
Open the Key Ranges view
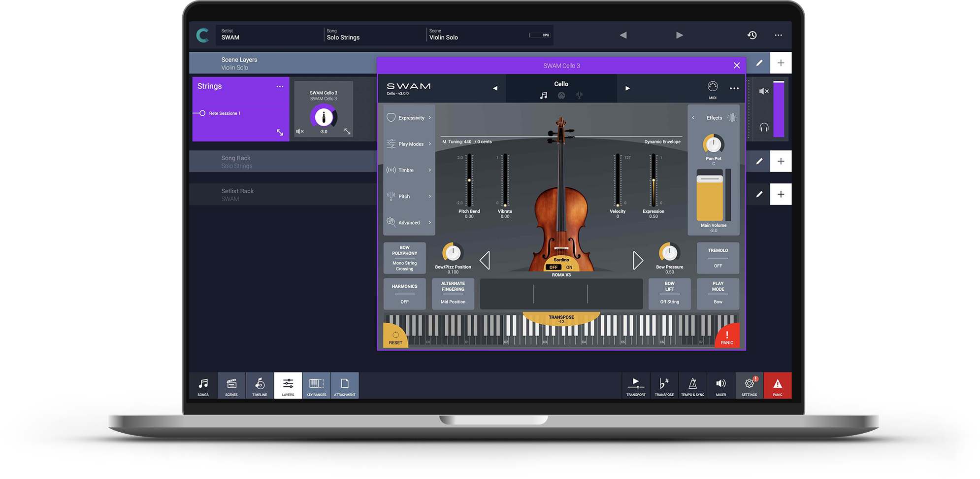316,386
